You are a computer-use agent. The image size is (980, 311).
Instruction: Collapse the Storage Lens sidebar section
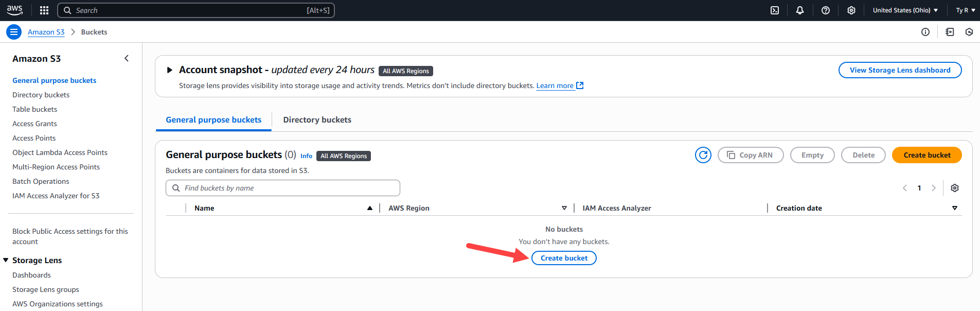[6, 260]
